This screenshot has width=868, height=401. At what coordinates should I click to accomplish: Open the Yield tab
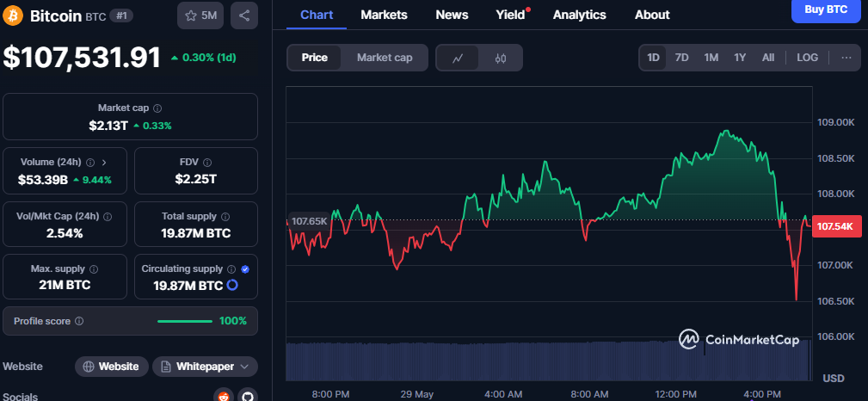[x=510, y=15]
